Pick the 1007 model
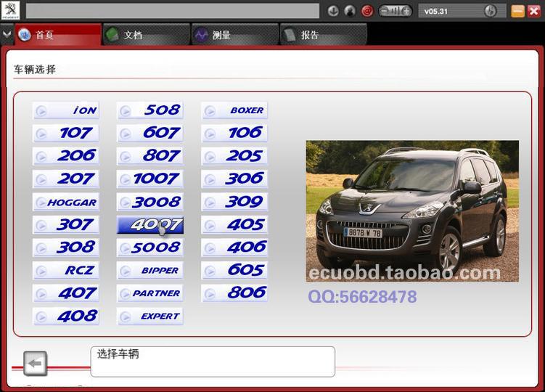The width and height of the screenshot is (545, 392). click(x=150, y=179)
